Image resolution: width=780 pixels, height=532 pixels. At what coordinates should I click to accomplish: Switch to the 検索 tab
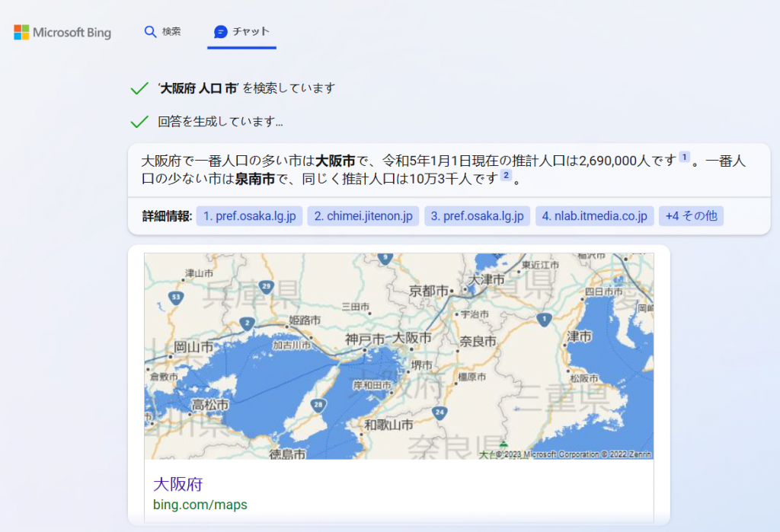click(162, 33)
